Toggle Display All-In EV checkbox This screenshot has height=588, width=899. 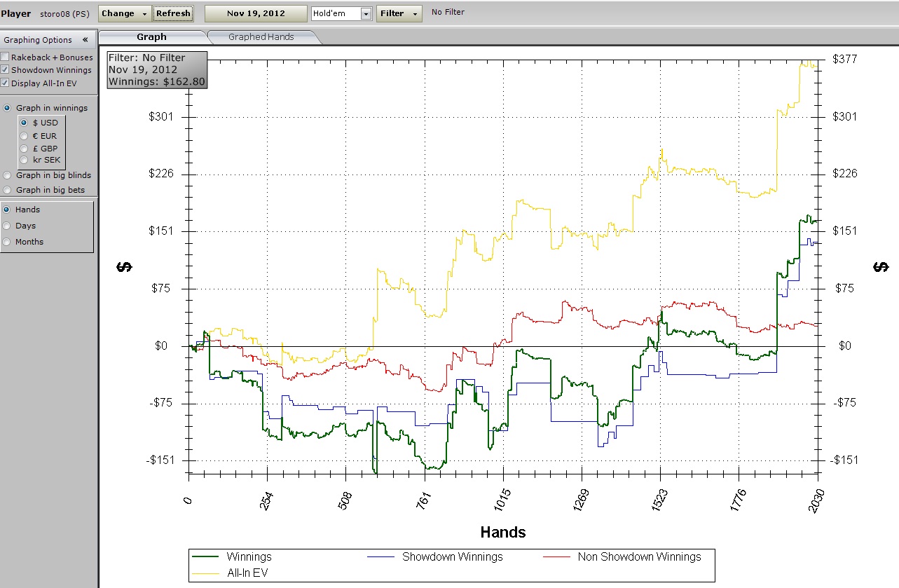tap(6, 83)
